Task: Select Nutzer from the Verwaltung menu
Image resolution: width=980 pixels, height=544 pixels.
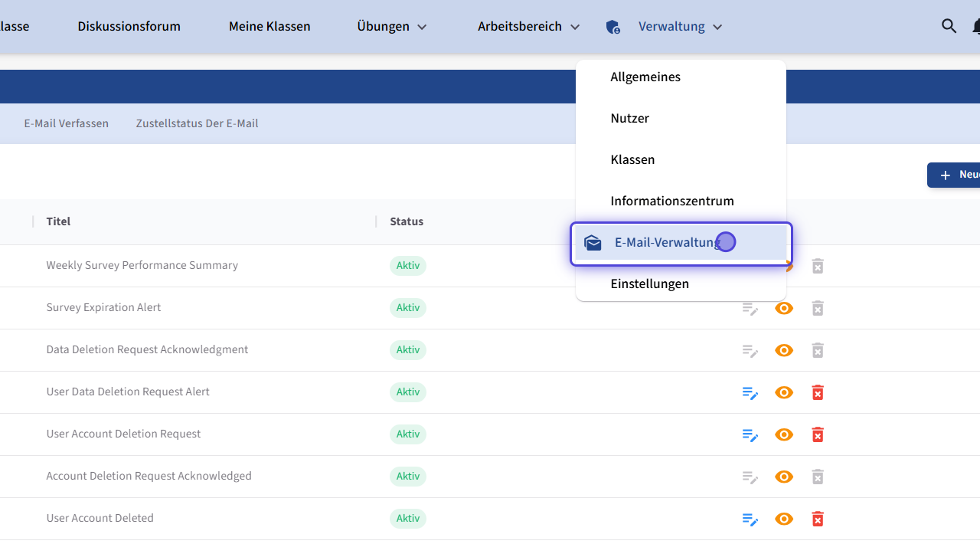Action: pyautogui.click(x=629, y=118)
